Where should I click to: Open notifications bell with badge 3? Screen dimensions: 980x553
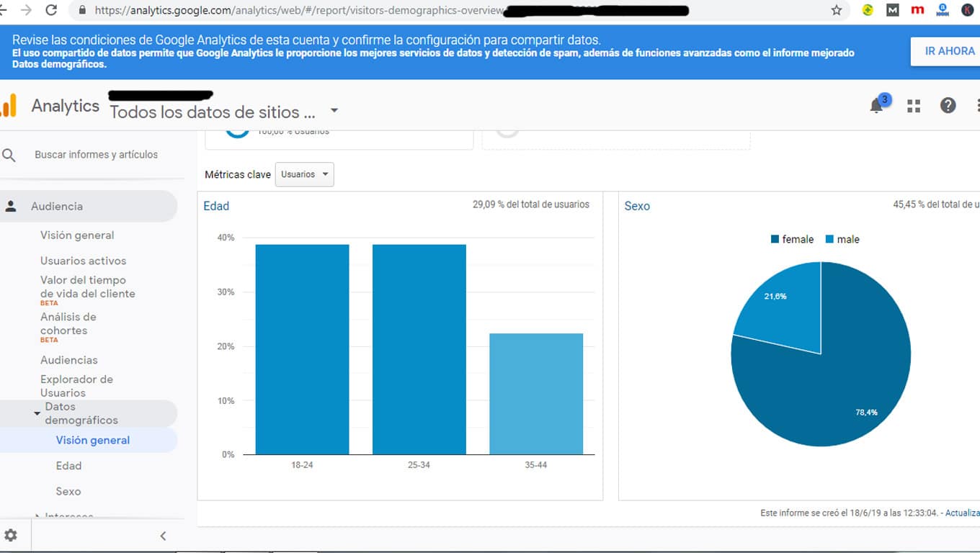click(x=878, y=104)
